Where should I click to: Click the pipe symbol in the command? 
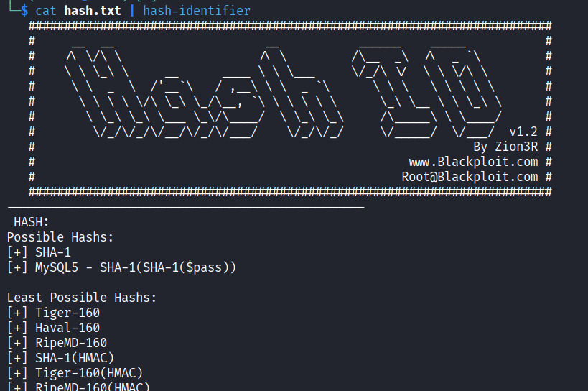pyautogui.click(x=132, y=10)
